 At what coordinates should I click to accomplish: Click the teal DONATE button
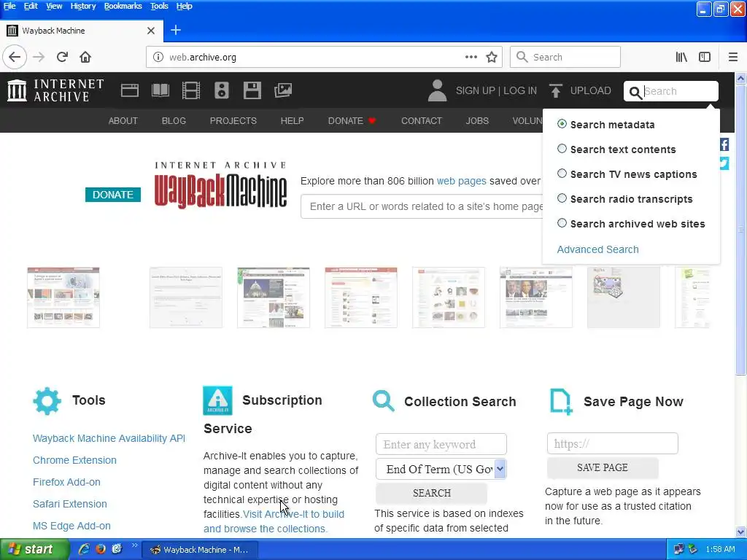(x=113, y=195)
